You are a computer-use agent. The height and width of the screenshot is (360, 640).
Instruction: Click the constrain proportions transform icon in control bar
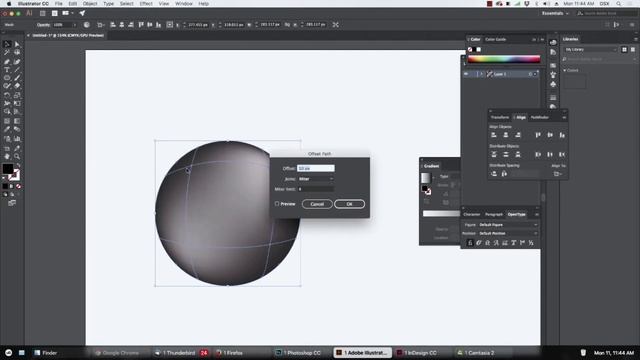(x=287, y=24)
